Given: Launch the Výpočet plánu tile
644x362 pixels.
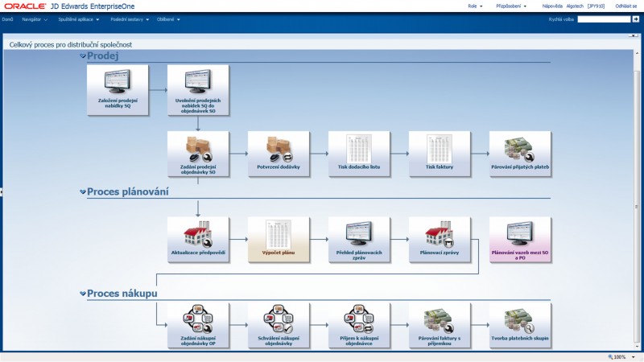Looking at the screenshot, I should click(x=279, y=239).
